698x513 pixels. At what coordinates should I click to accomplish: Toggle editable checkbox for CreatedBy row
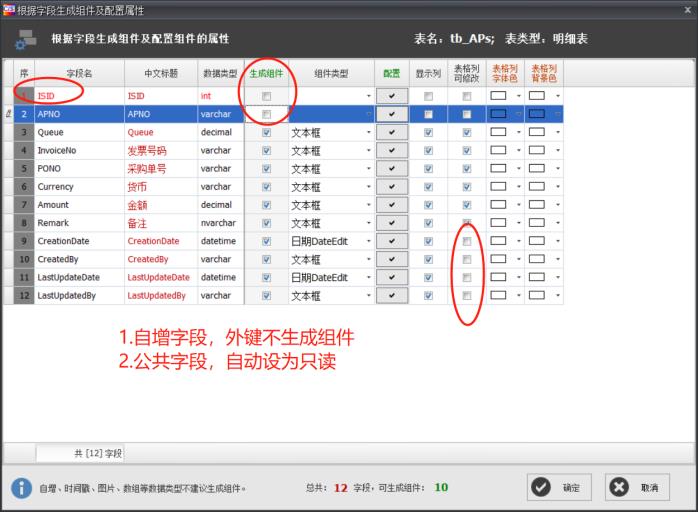tap(467, 259)
